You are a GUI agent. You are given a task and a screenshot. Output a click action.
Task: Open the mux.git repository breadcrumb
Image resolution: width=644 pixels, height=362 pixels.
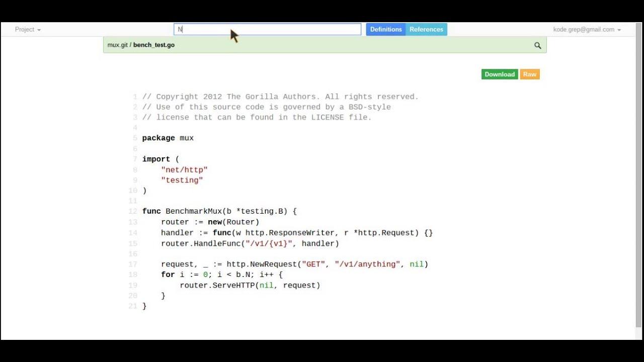(x=117, y=45)
